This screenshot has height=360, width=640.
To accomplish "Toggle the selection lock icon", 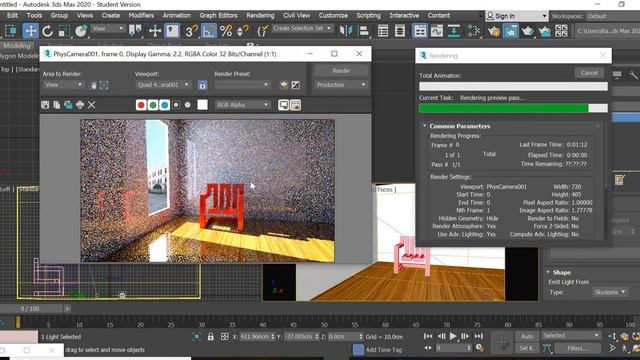I will pos(211,337).
